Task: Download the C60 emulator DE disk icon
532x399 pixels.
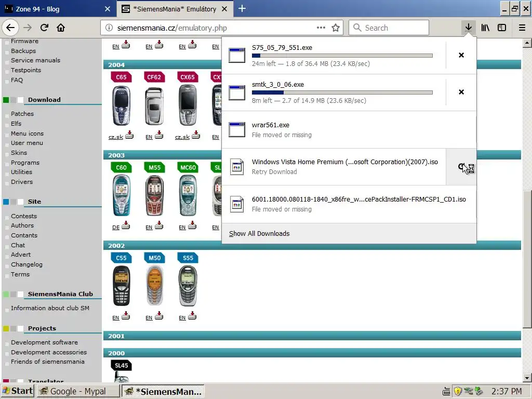Action: pos(126,225)
